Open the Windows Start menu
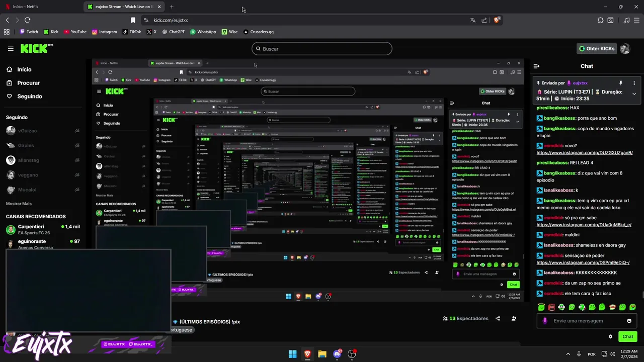This screenshot has height=362, width=644. tap(292, 354)
